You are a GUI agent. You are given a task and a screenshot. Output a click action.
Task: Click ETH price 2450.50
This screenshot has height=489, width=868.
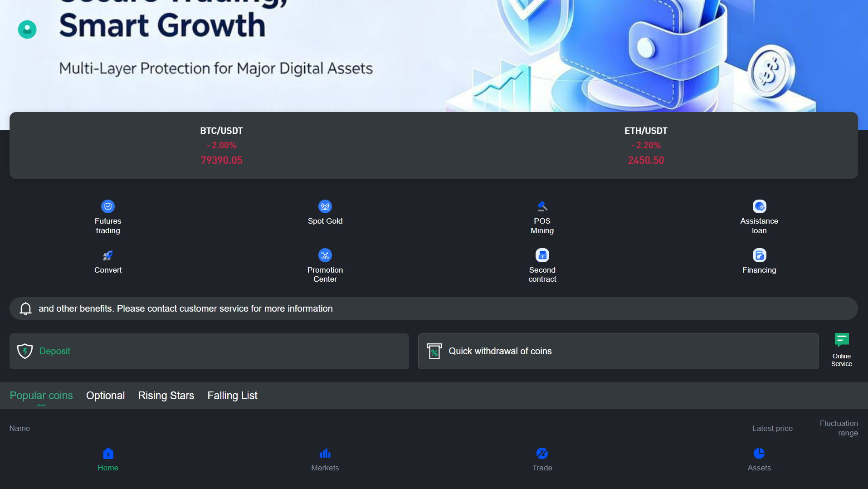(646, 160)
